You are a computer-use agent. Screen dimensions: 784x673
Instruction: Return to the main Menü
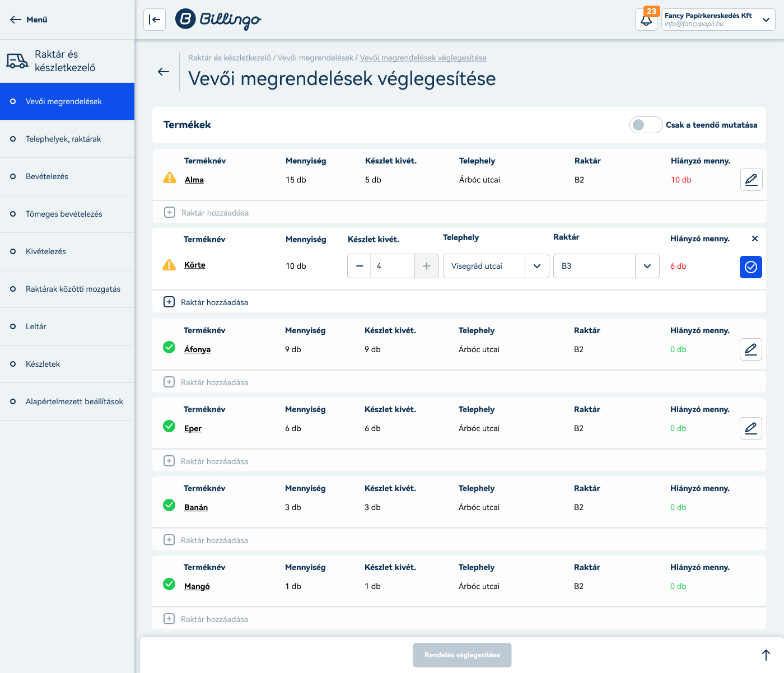pos(29,20)
